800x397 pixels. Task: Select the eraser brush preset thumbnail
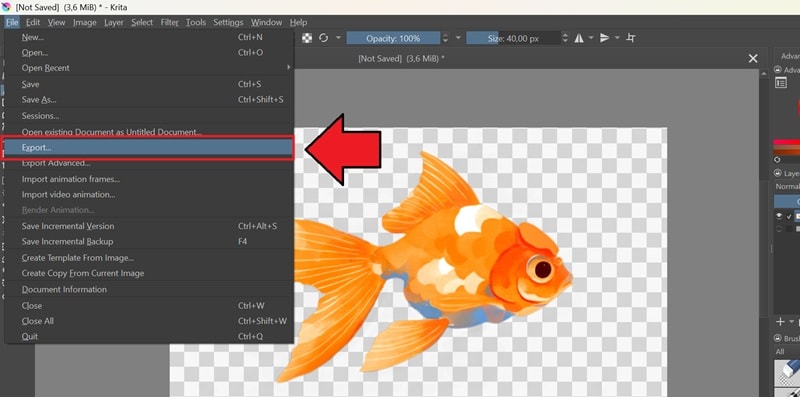point(787,373)
